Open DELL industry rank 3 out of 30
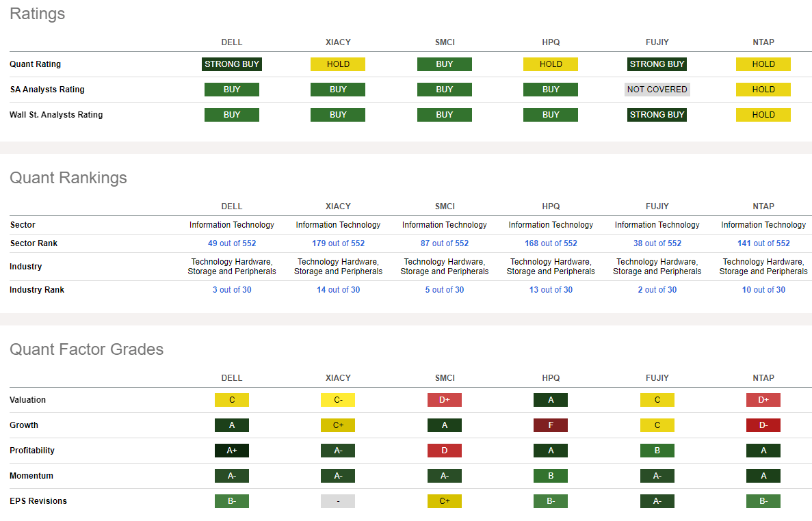812x521 pixels. click(231, 290)
